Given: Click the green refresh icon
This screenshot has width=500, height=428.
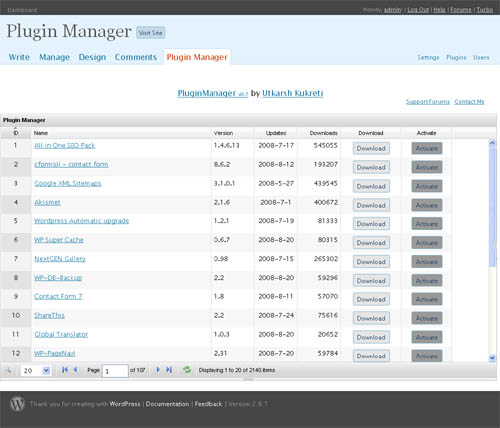Looking at the screenshot, I should click(187, 370).
